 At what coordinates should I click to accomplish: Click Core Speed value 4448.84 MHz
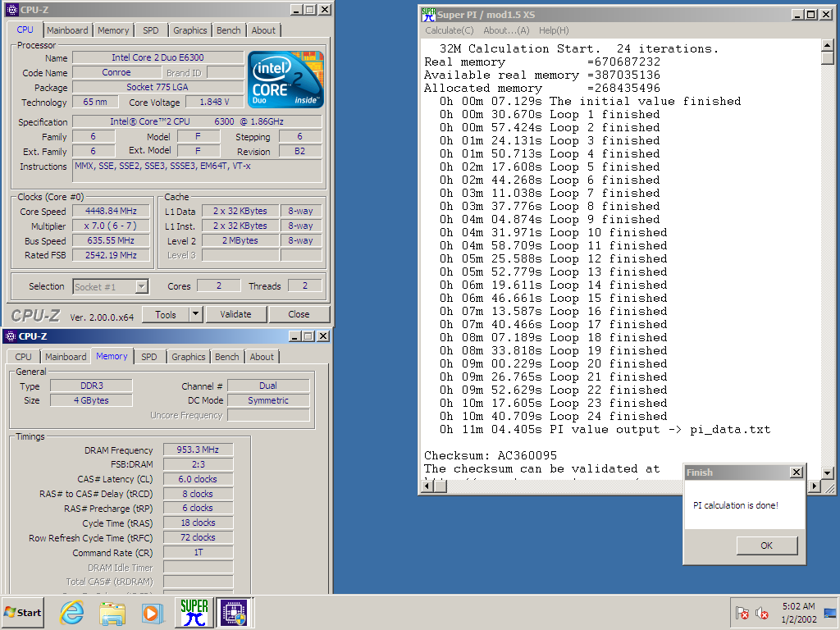(111, 211)
